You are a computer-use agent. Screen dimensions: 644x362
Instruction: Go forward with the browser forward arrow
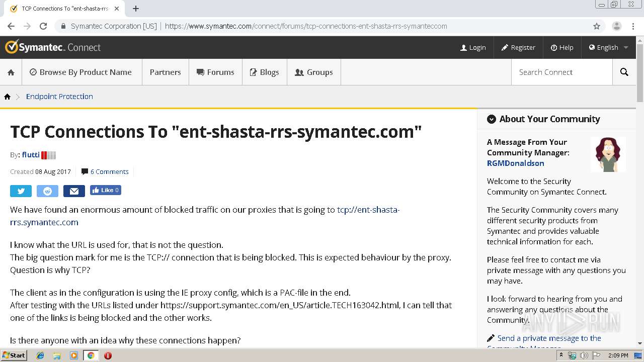point(27,26)
